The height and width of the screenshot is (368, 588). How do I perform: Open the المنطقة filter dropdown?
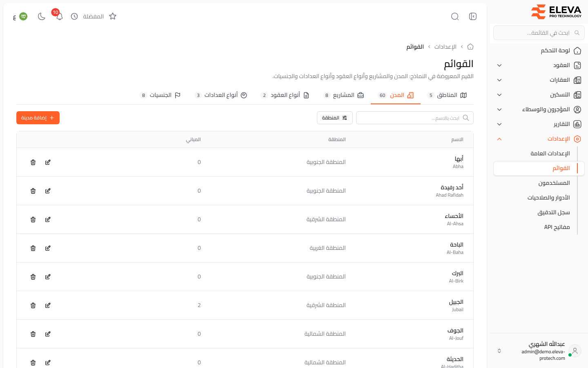[x=335, y=118]
